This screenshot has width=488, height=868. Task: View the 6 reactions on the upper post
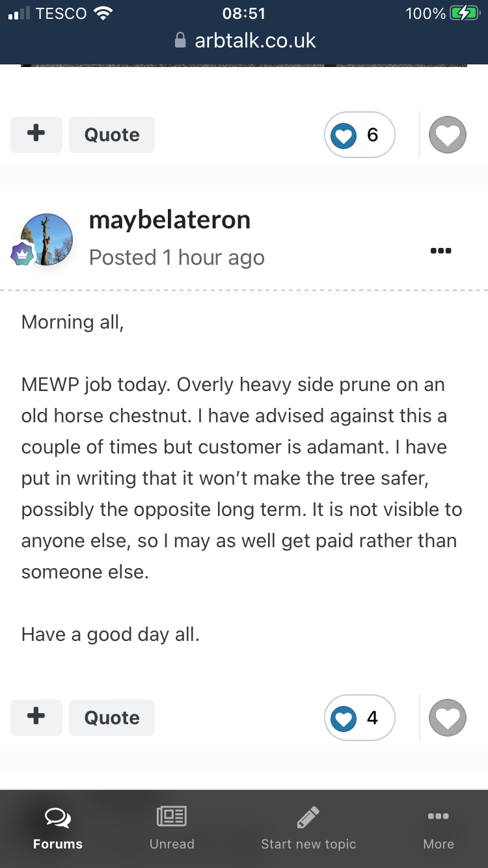360,135
